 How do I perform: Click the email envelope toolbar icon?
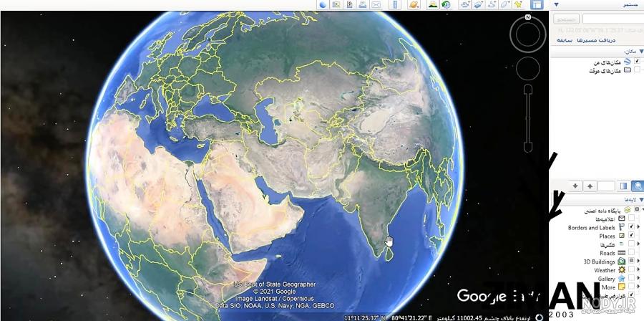point(376,4)
